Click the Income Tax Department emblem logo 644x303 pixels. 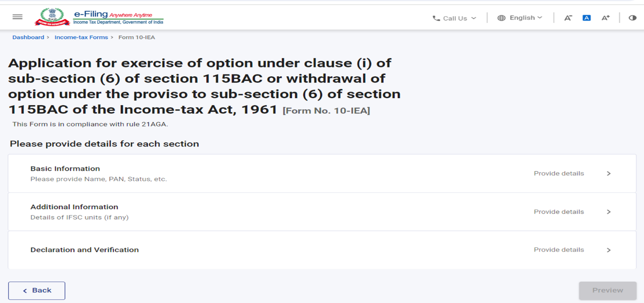[52, 17]
